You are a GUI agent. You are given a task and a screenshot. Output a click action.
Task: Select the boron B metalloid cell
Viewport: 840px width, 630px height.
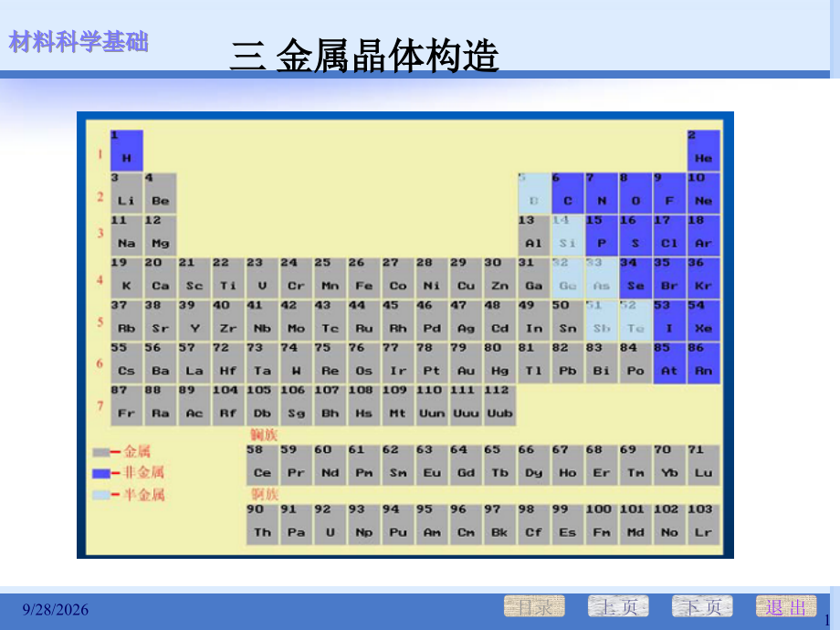[533, 194]
